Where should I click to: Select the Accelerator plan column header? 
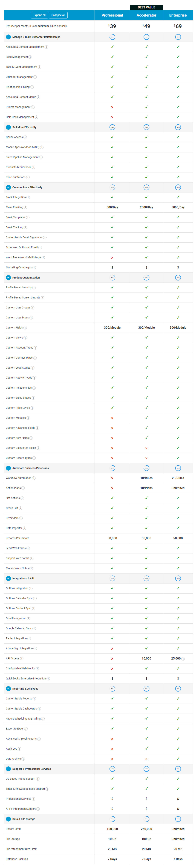(x=146, y=15)
